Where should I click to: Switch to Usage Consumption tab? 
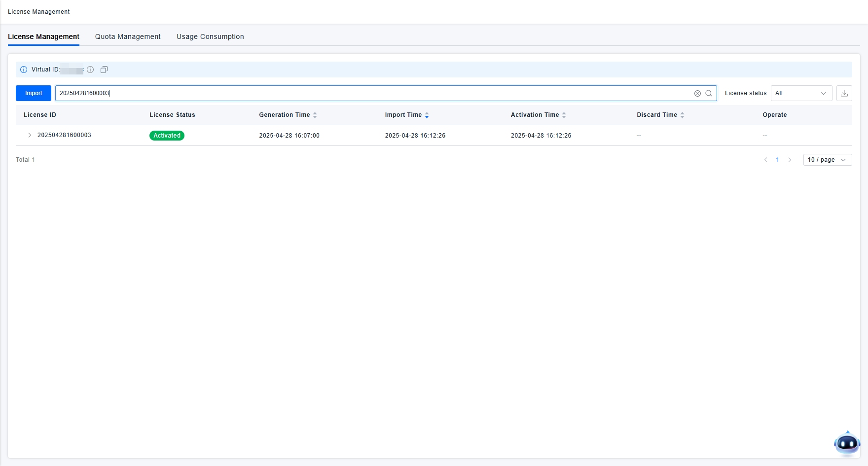(210, 36)
